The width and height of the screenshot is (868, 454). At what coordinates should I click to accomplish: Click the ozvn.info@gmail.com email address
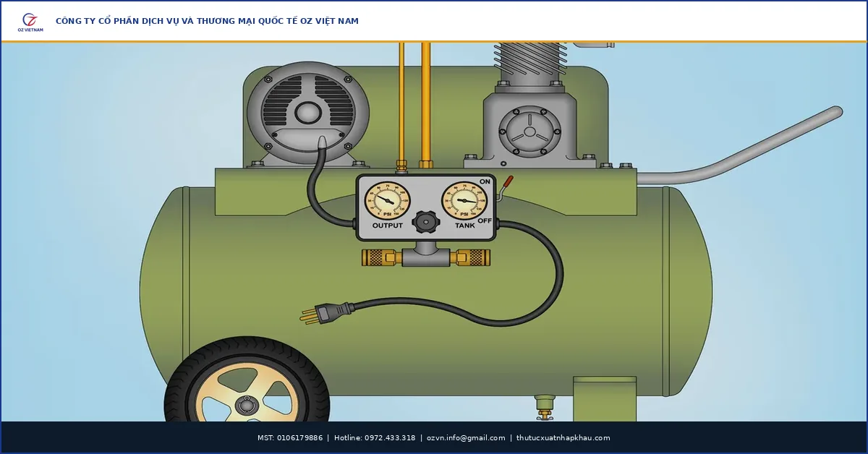tap(466, 438)
